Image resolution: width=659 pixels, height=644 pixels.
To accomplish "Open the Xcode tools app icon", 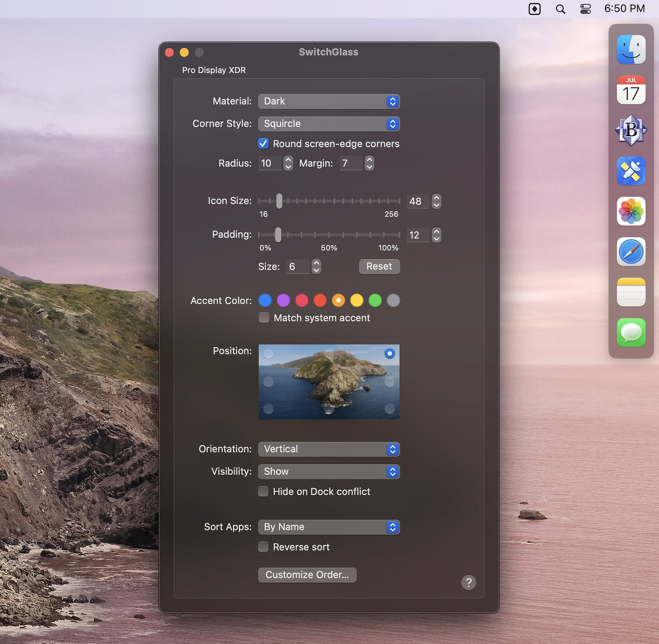I will point(631,171).
